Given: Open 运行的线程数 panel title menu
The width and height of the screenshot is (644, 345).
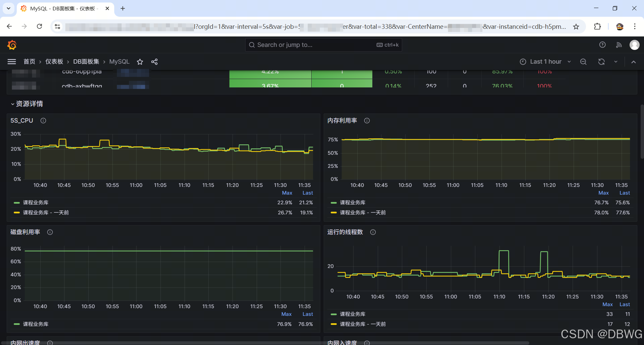Looking at the screenshot, I should (345, 232).
